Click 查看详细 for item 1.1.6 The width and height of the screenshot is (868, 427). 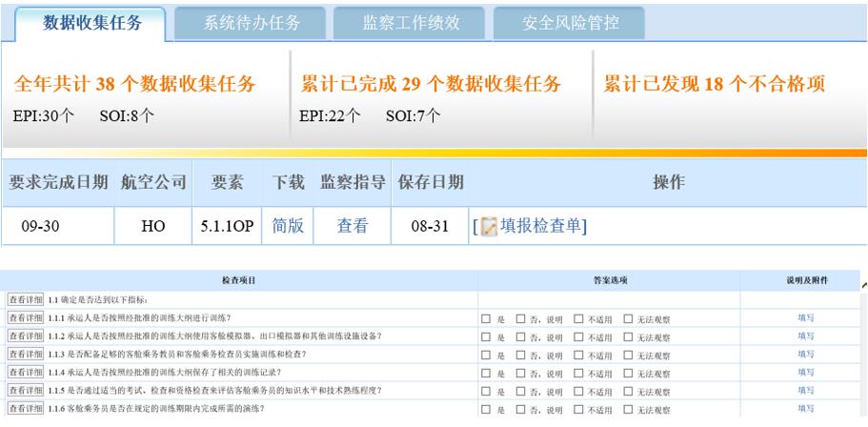coord(25,408)
